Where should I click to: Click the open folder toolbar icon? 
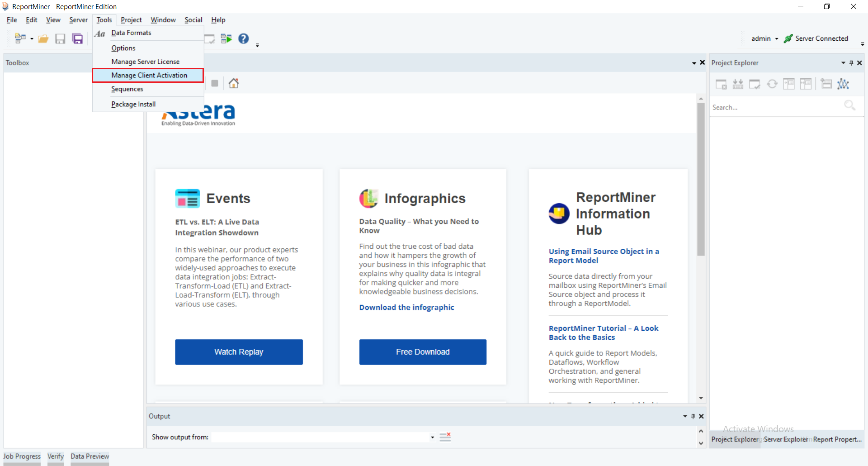click(43, 39)
